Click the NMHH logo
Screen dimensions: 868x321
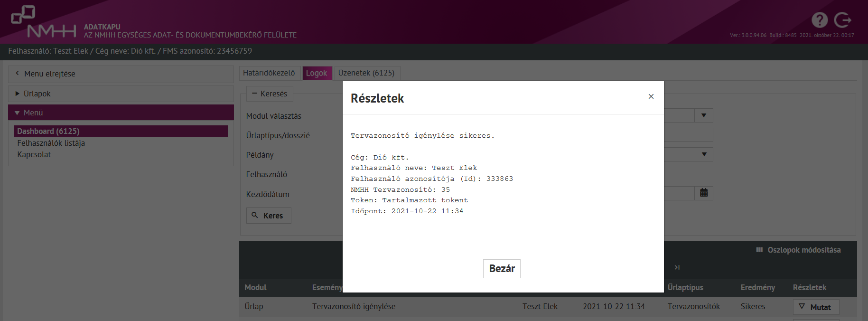tap(43, 22)
